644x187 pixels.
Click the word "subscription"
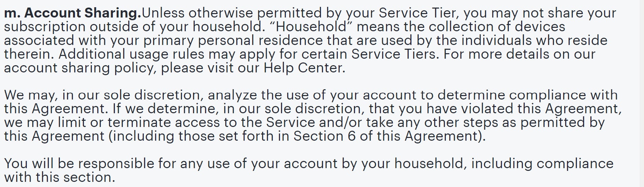click(45, 27)
